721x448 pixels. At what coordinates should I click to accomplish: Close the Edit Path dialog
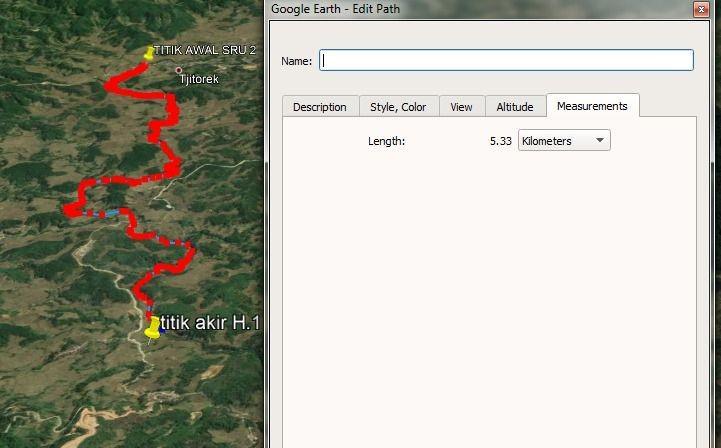click(701, 9)
